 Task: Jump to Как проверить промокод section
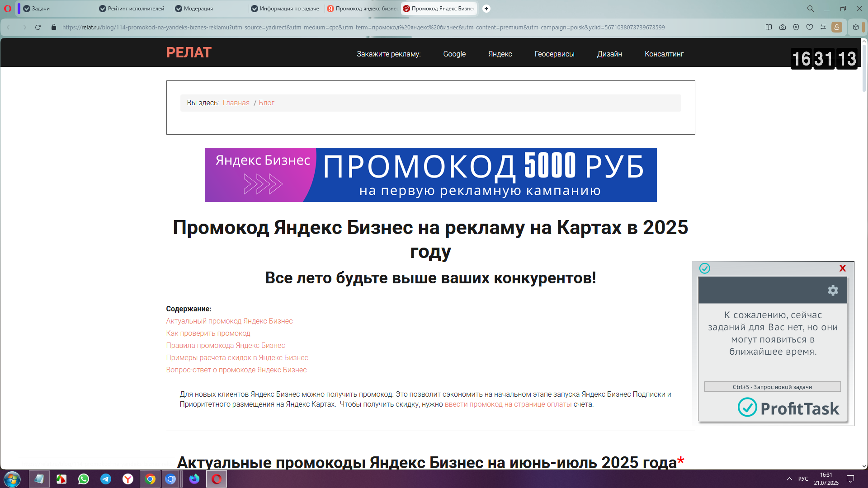point(208,333)
